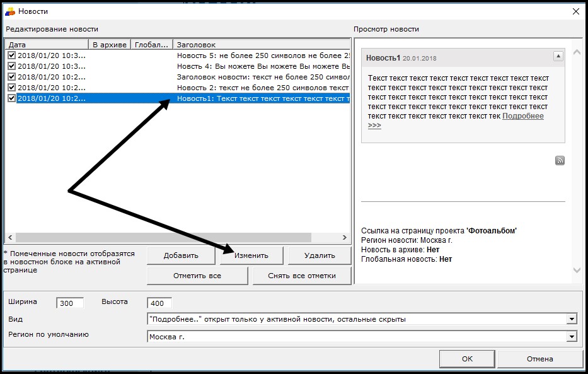Image resolution: width=588 pixels, height=374 pixels.
Task: Click the Заголовок column header
Action: (260, 45)
